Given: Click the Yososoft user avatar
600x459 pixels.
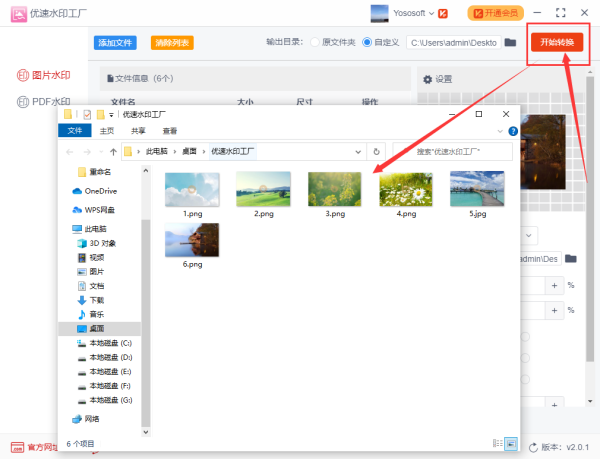Looking at the screenshot, I should [380, 13].
